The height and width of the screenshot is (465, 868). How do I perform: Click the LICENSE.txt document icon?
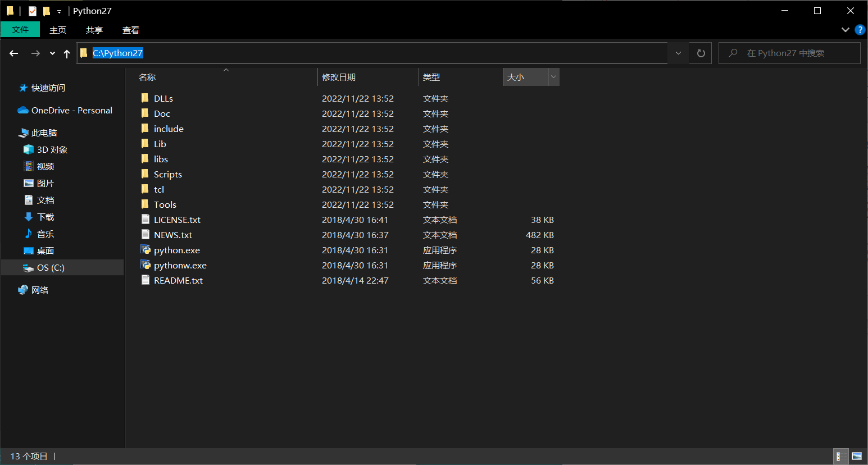tap(146, 220)
